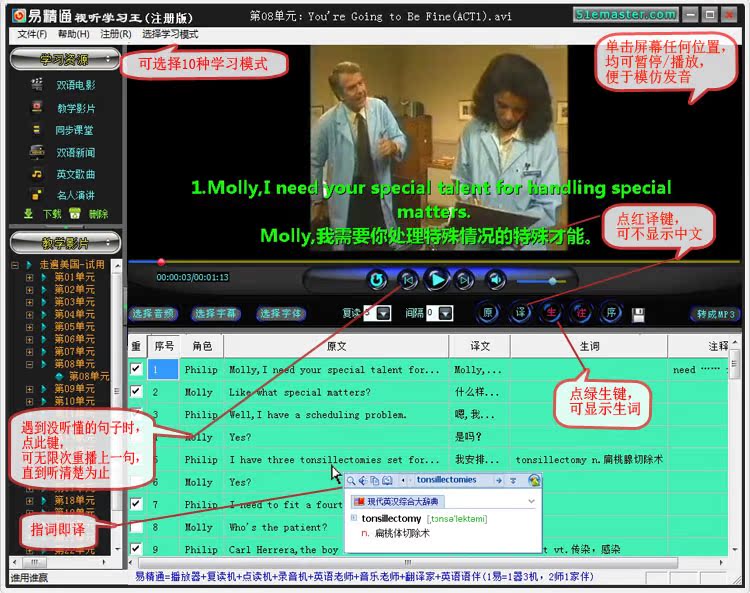Click the red playback progress marker

[162, 262]
